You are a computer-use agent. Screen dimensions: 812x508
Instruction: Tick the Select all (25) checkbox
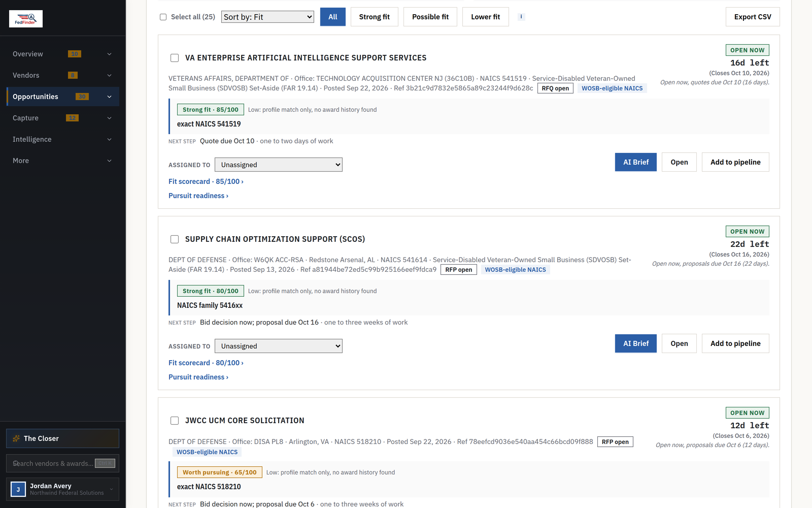[x=163, y=17]
